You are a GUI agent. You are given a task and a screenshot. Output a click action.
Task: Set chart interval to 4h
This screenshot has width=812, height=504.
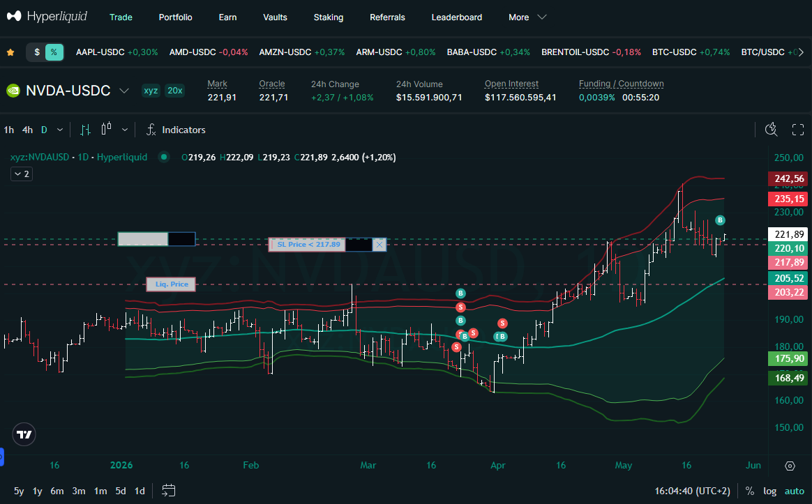click(27, 130)
